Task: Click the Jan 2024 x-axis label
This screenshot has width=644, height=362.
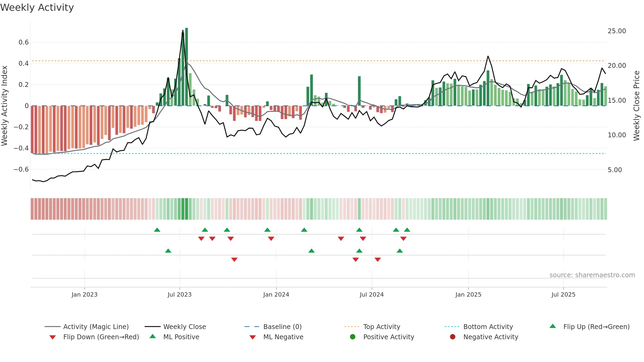Action: pos(276,295)
